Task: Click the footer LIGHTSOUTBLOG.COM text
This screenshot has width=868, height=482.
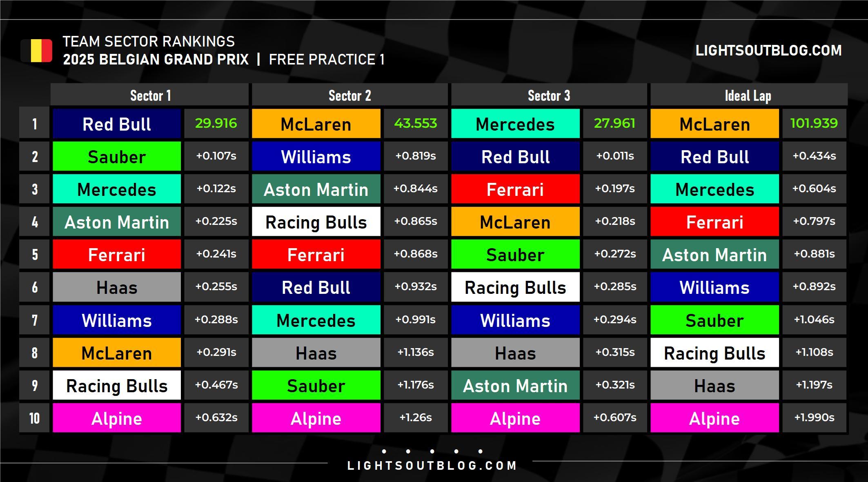Action: 432,466
